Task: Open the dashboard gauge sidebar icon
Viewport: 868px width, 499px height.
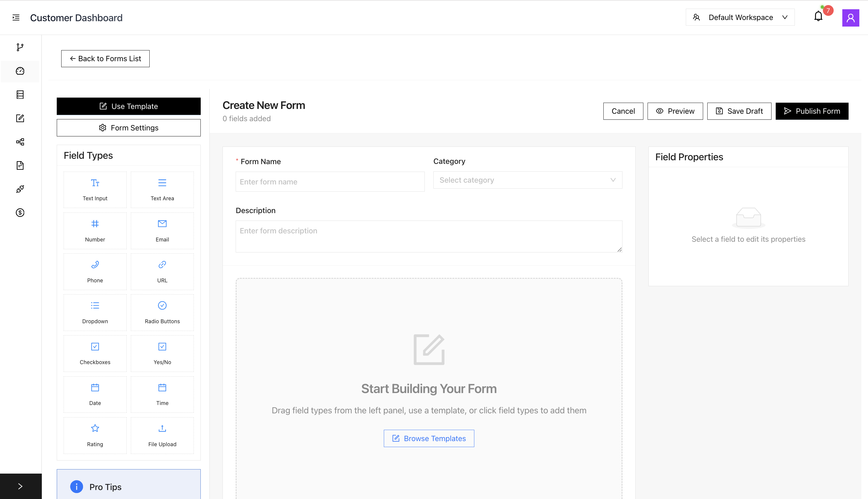Action: pos(20,71)
